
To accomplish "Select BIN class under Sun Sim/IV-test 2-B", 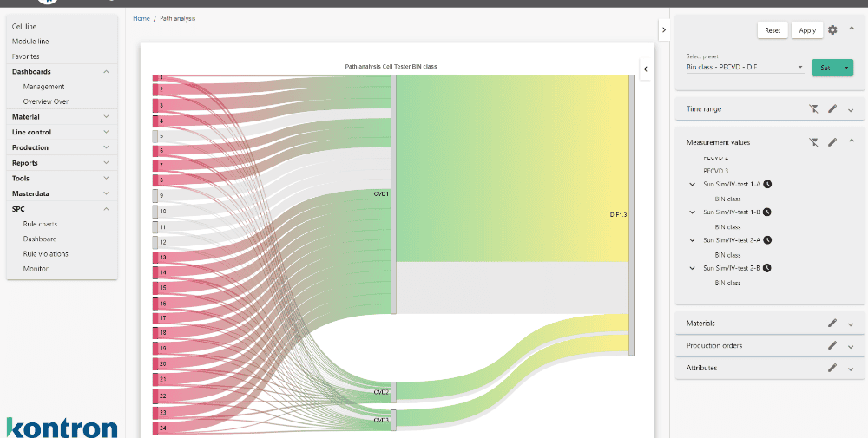I will 727,283.
